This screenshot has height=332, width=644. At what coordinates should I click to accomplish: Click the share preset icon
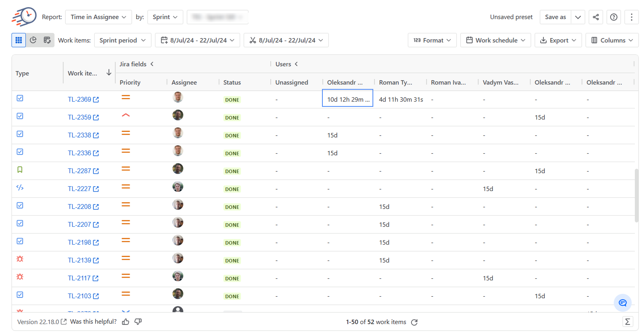(x=596, y=17)
